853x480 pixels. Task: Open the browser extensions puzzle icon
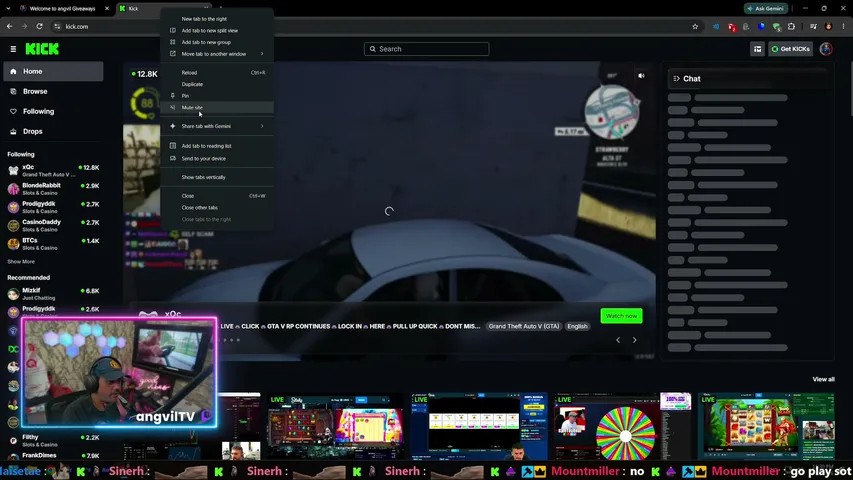point(792,26)
